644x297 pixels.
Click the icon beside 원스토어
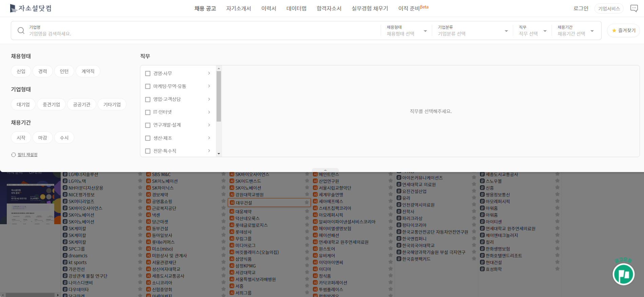coord(315,249)
